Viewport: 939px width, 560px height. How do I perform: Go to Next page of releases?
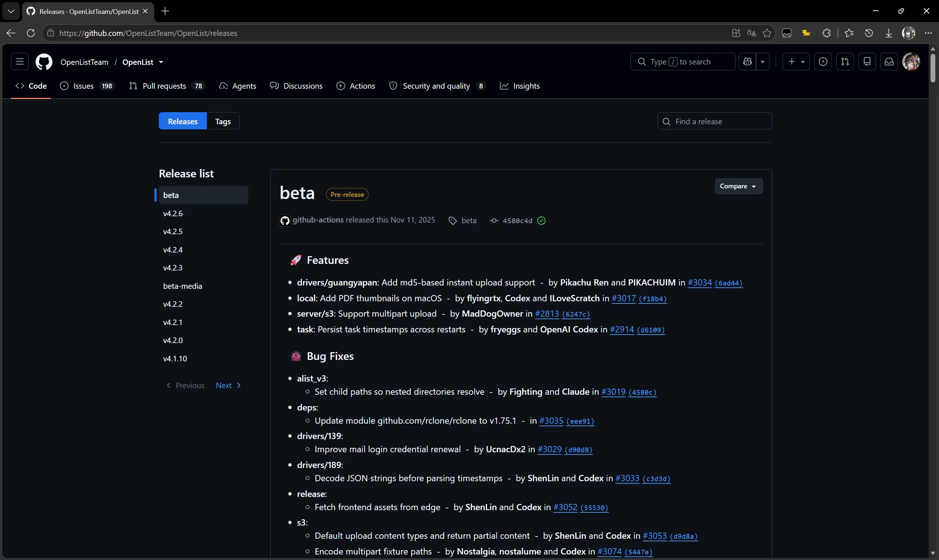[x=229, y=385]
